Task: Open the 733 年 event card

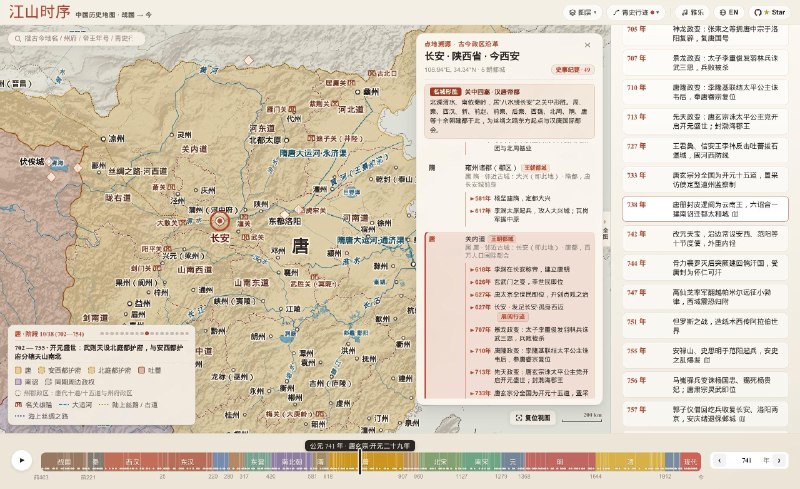Action: [705, 179]
